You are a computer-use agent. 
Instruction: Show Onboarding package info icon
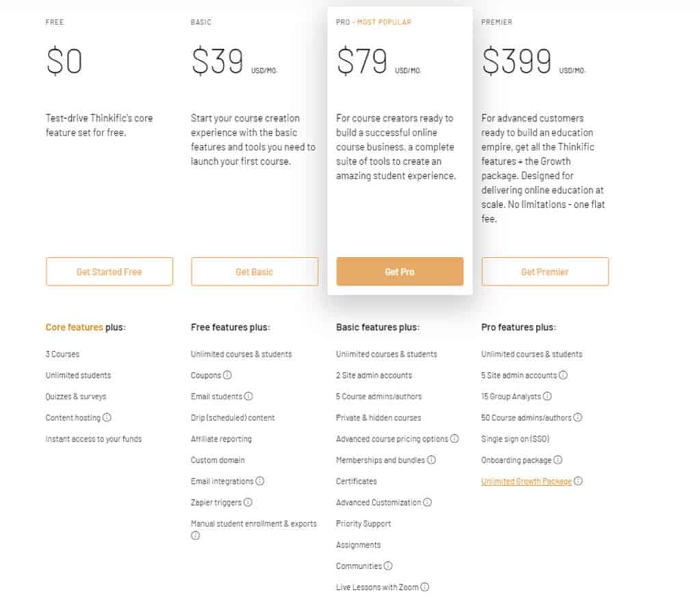pyautogui.click(x=558, y=459)
